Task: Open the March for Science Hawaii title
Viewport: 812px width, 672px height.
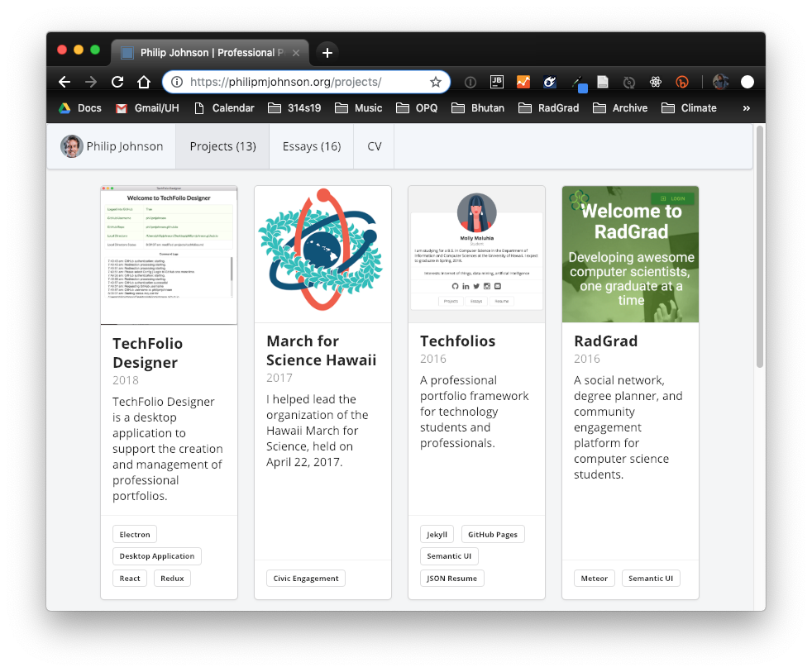Action: [x=321, y=350]
